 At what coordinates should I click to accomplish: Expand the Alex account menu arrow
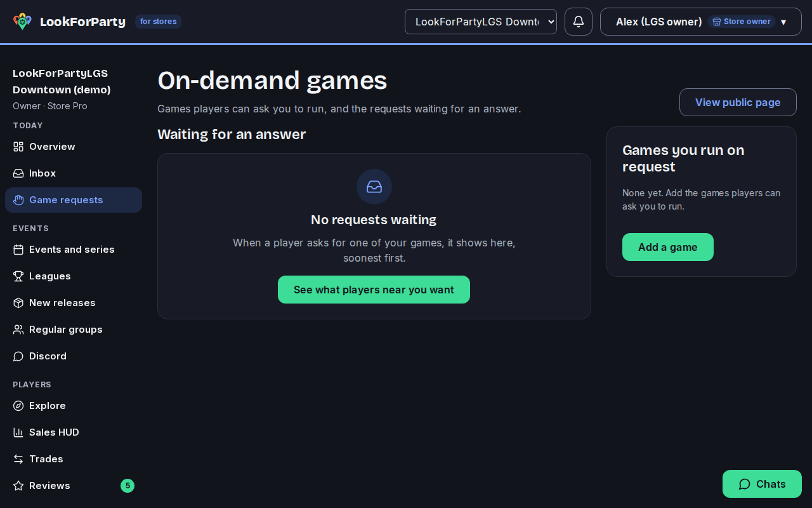coord(783,22)
